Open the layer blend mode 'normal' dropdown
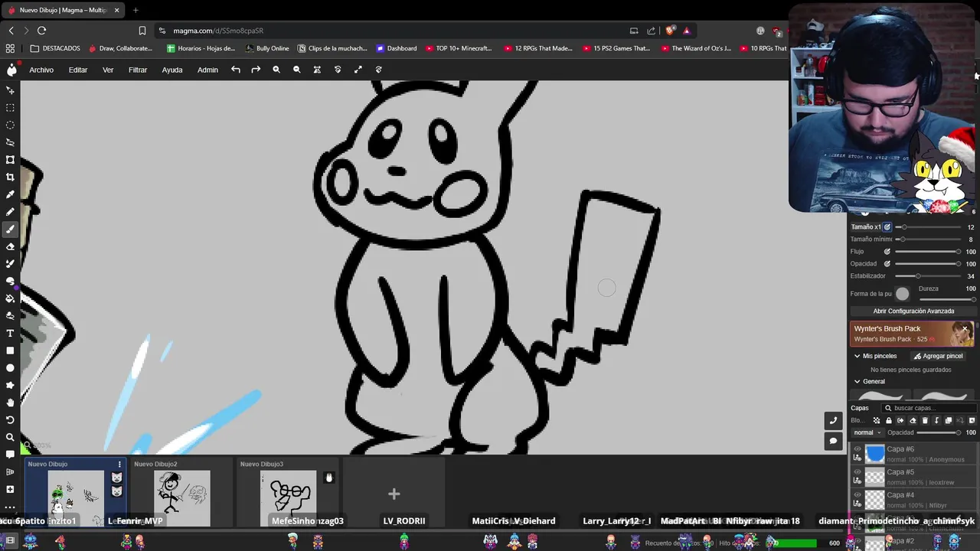Viewport: 980px width, 551px height. [x=868, y=432]
